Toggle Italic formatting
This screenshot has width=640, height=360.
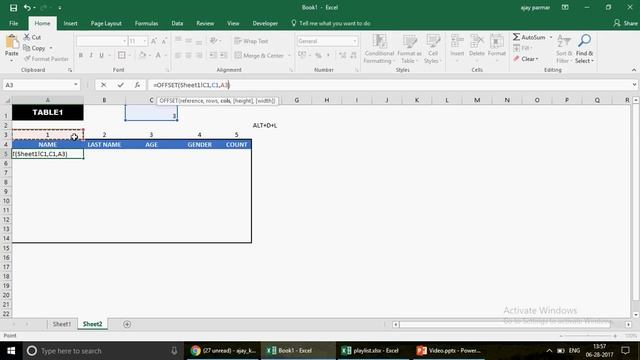tap(91, 55)
